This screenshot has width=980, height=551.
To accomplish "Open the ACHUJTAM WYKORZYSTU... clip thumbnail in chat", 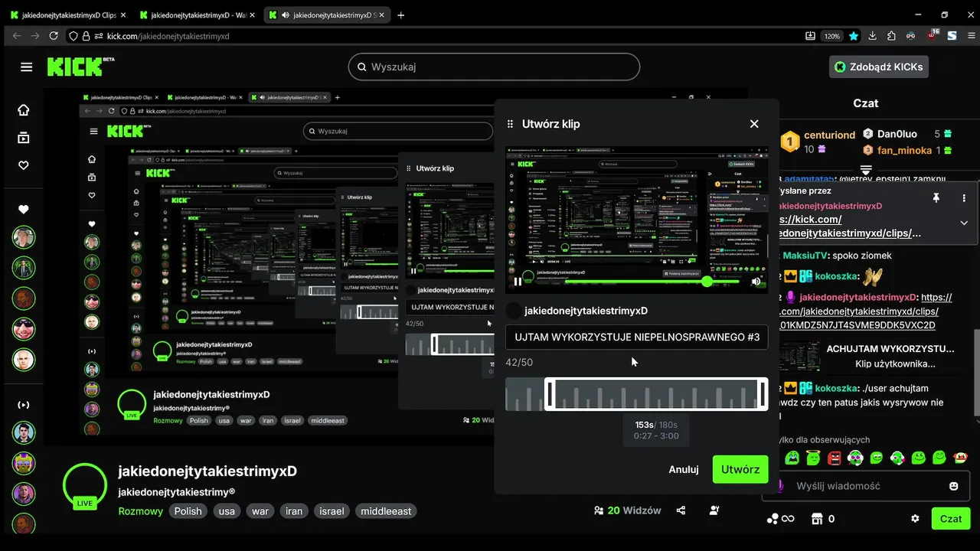I will click(x=799, y=357).
